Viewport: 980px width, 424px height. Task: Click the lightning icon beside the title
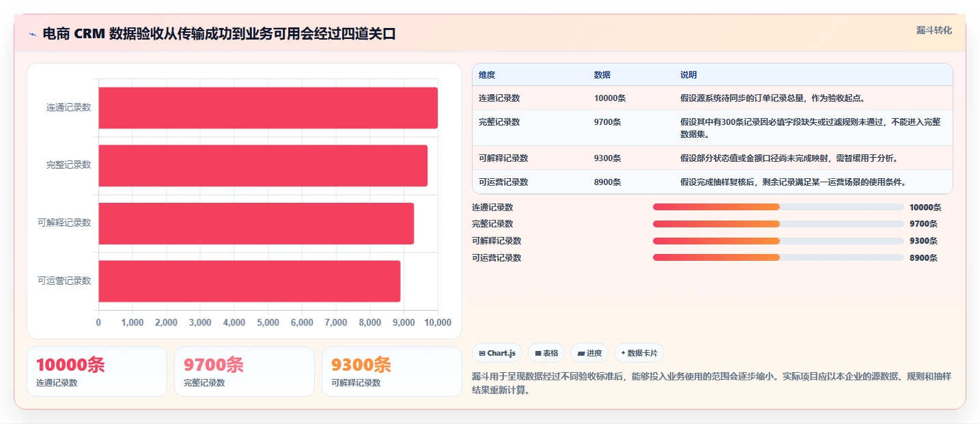click(x=32, y=34)
